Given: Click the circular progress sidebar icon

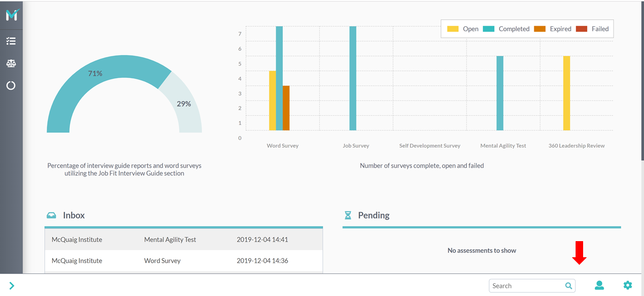Looking at the screenshot, I should pos(11,86).
